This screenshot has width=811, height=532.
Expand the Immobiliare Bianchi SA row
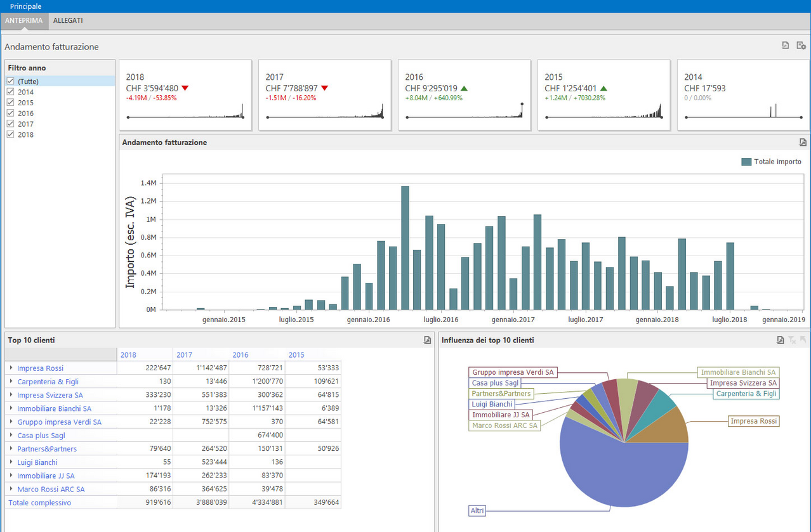click(x=11, y=408)
